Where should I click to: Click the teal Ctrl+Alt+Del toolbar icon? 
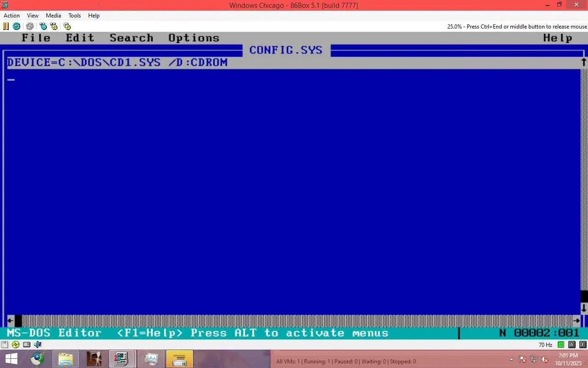pyautogui.click(x=43, y=26)
